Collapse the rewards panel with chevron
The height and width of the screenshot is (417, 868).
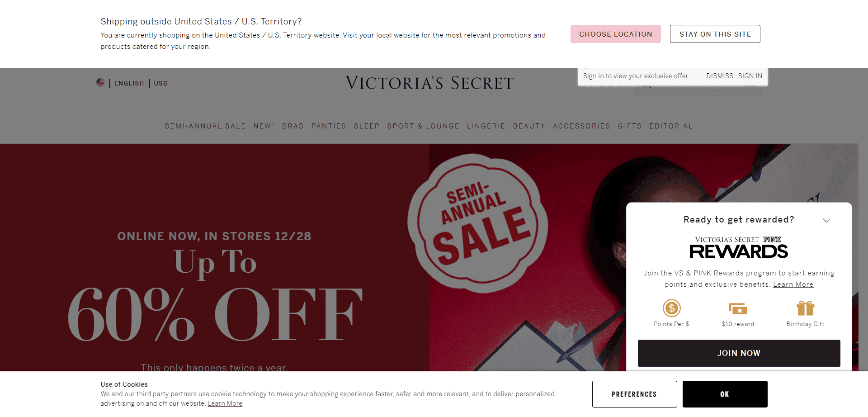pyautogui.click(x=826, y=220)
